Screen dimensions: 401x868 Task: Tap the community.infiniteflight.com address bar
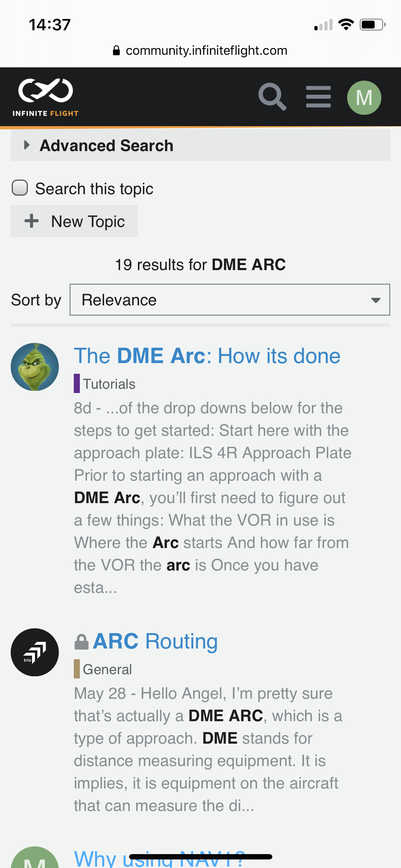point(200,51)
